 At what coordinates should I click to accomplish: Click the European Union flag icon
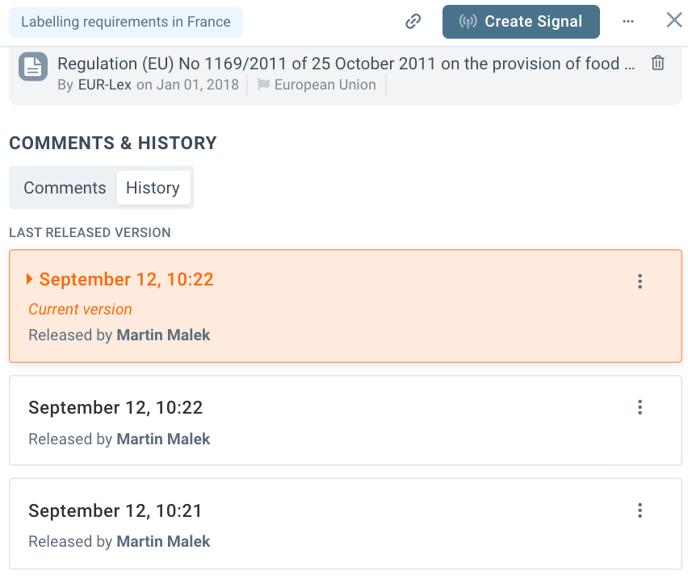(264, 85)
